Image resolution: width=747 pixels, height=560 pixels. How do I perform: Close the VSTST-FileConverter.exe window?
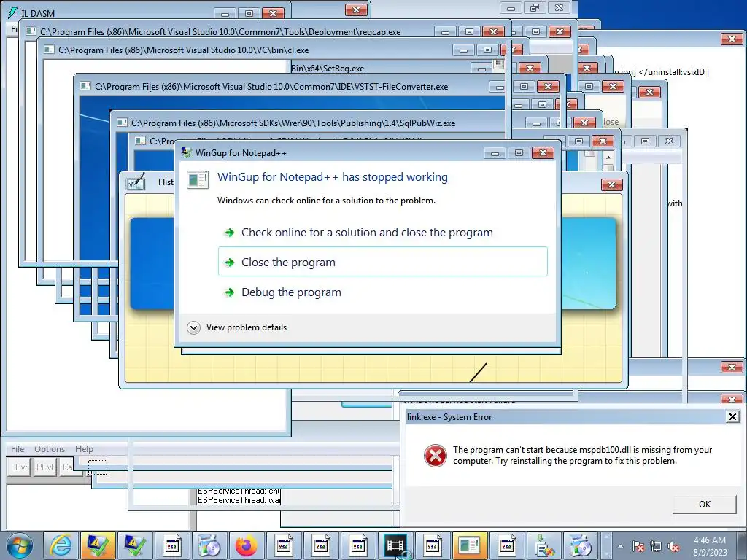coord(548,86)
